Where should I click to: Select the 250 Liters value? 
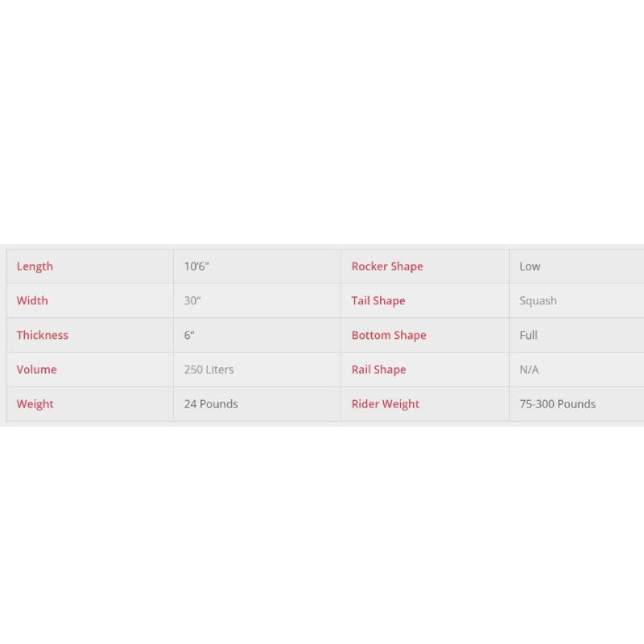click(x=208, y=369)
